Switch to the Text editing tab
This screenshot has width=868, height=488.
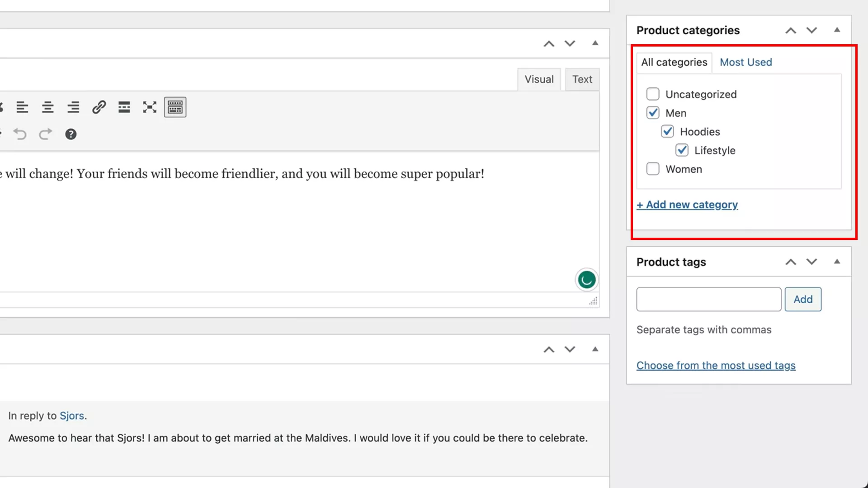pos(582,79)
